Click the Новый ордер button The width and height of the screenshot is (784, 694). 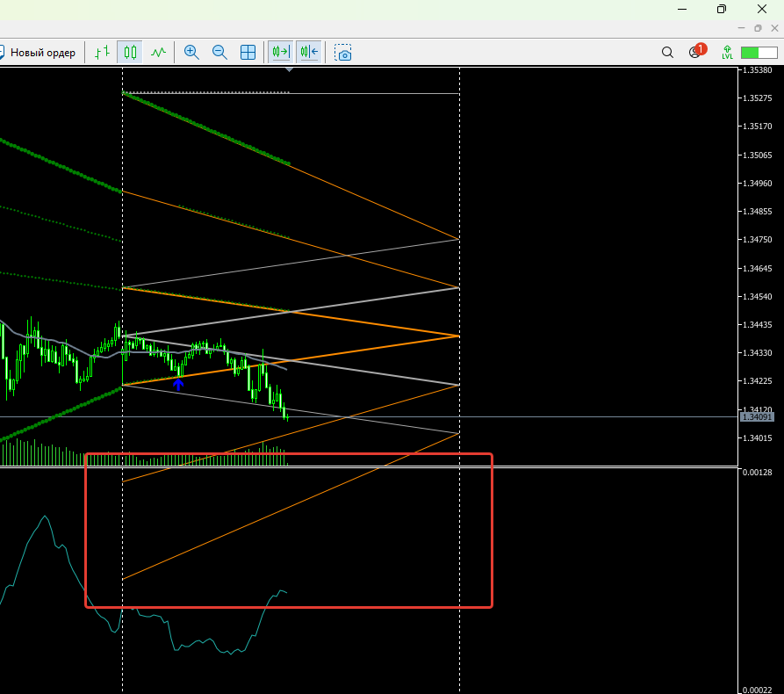click(39, 53)
